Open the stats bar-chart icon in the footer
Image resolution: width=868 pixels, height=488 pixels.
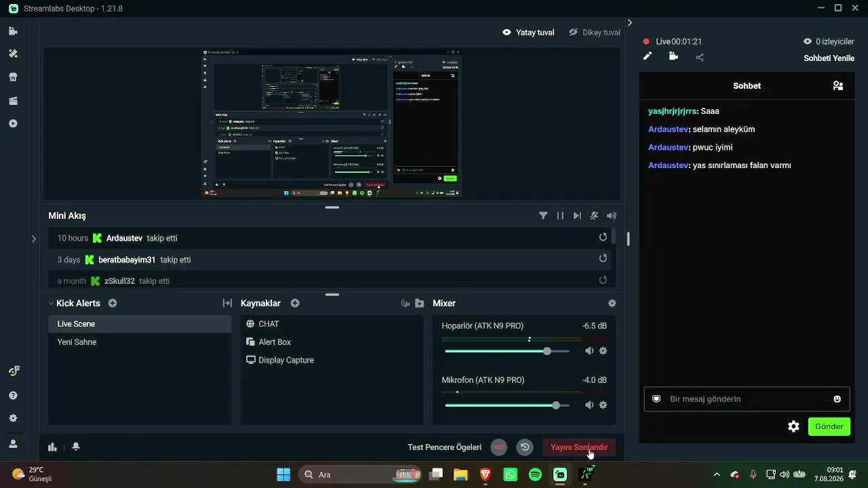pyautogui.click(x=52, y=447)
